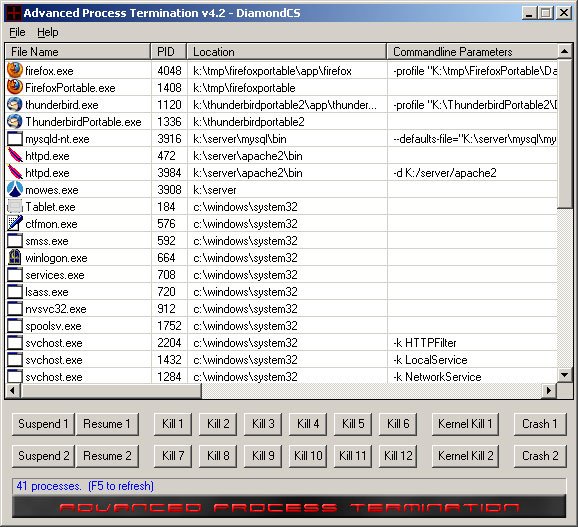Click the Kill 7 button
Image resolution: width=578 pixels, height=527 pixels.
click(173, 456)
